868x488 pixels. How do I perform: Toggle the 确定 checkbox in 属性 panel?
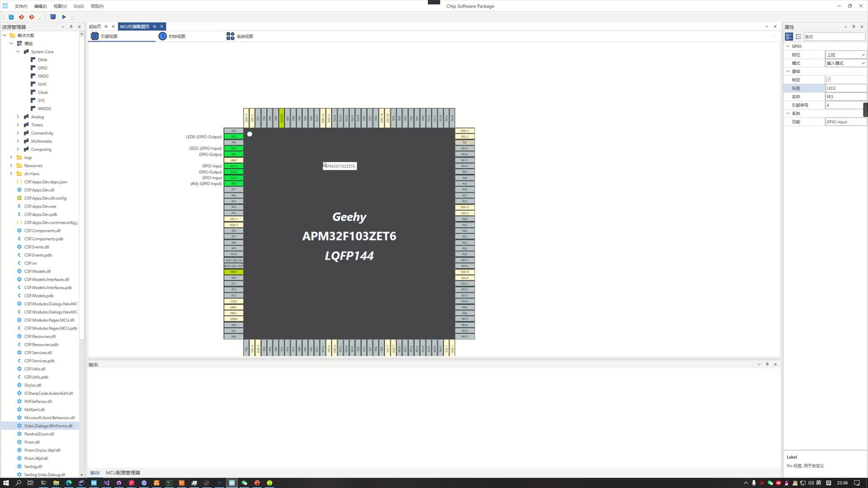coord(828,79)
